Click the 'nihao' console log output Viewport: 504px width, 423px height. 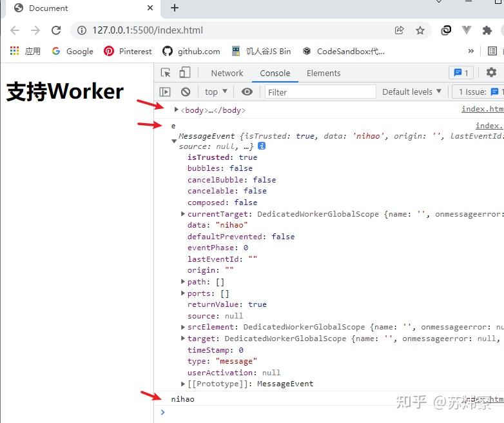click(182, 399)
